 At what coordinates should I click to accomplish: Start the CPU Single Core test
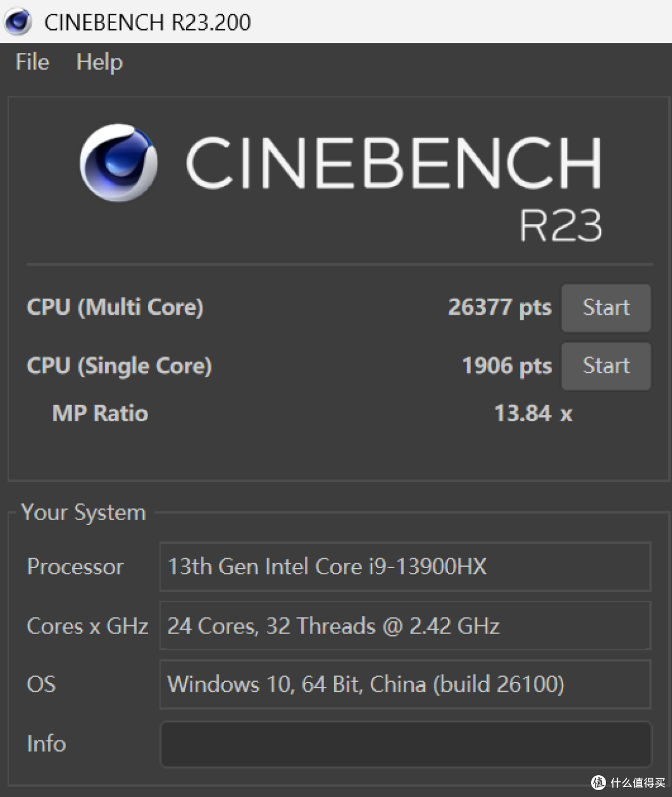pos(605,366)
